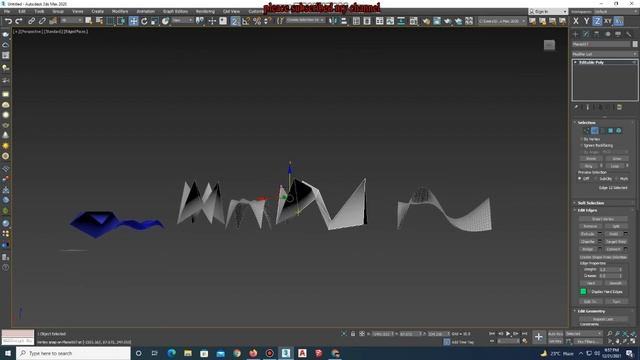
Task: Click the Target Weld button
Action: (616, 242)
